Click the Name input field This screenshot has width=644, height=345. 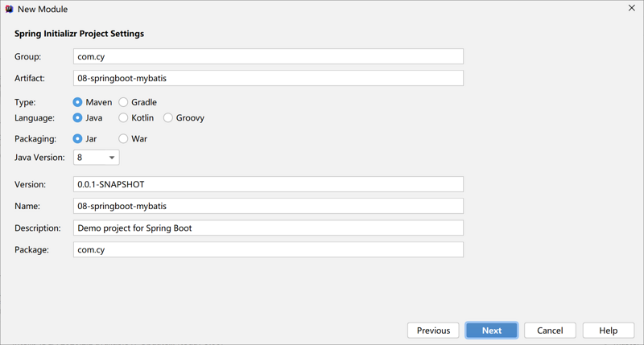click(268, 206)
